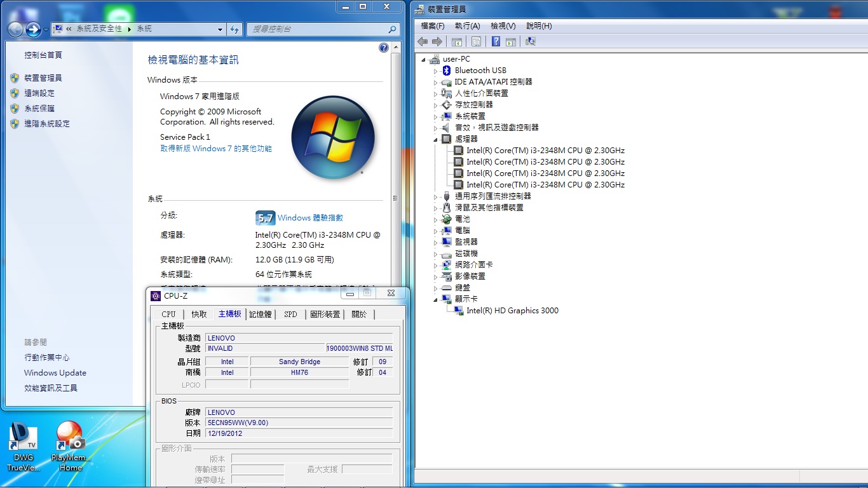
Task: Open 系統保護 link in the sidebar
Action: [x=39, y=109]
